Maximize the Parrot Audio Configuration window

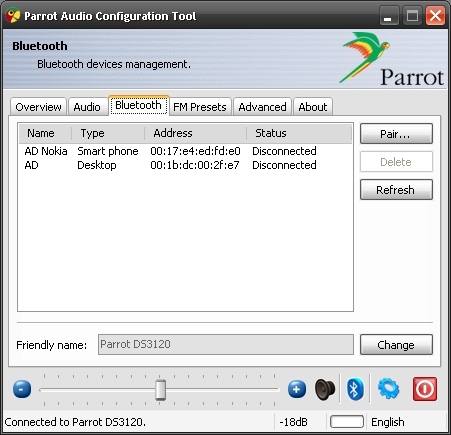coord(412,16)
